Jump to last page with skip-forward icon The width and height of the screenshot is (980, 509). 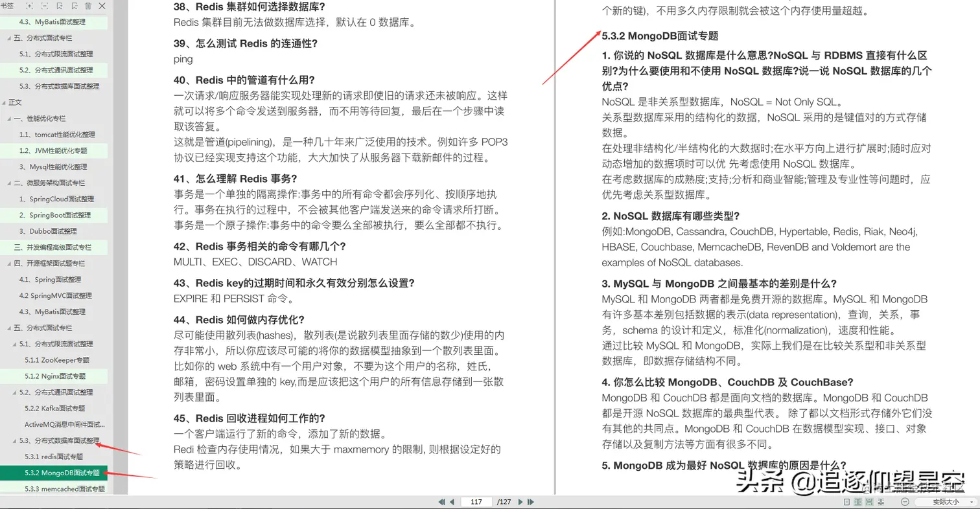click(530, 501)
